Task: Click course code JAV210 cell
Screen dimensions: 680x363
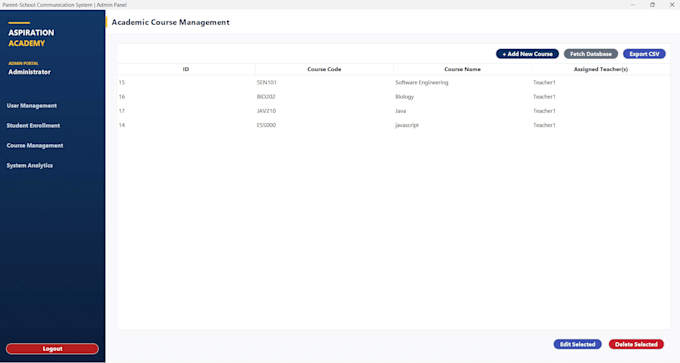Action: click(324, 111)
